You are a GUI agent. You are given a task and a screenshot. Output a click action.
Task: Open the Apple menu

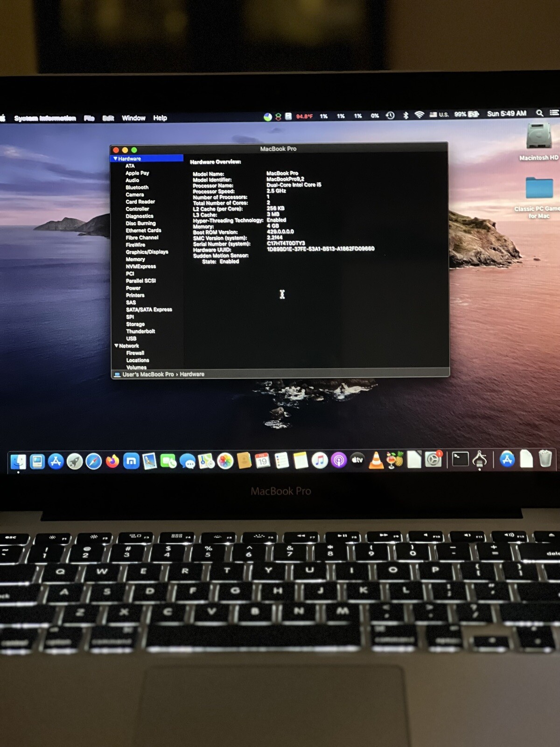click(2, 118)
